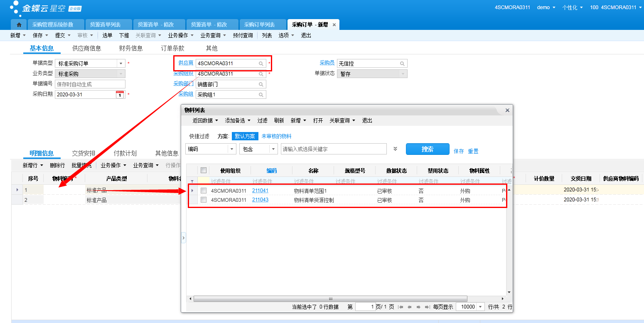The width and height of the screenshot is (644, 323).
Task: Expand advanced filter double-chevron icon
Action: tap(395, 149)
